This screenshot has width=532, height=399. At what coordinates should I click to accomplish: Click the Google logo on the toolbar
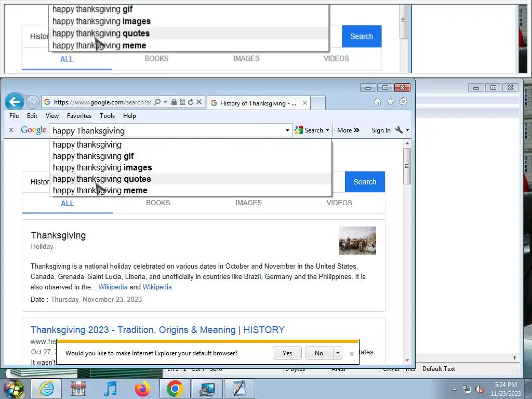(x=33, y=130)
